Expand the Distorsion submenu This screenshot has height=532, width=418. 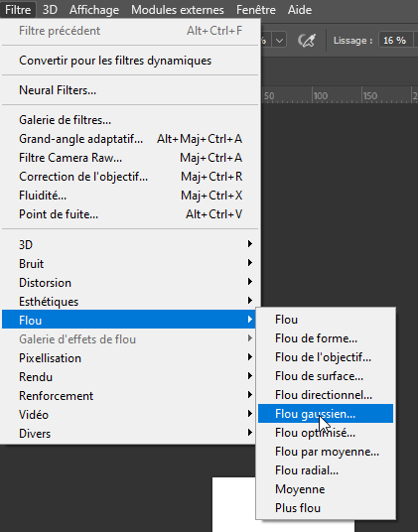130,283
